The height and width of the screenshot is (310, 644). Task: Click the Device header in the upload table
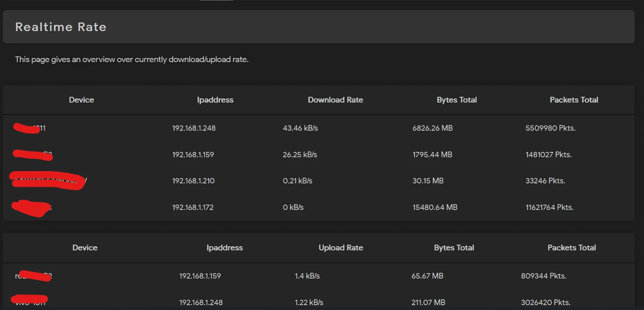point(85,248)
